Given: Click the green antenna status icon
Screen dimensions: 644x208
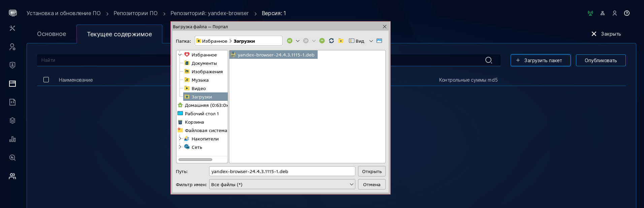Looking at the screenshot, I should (590, 13).
